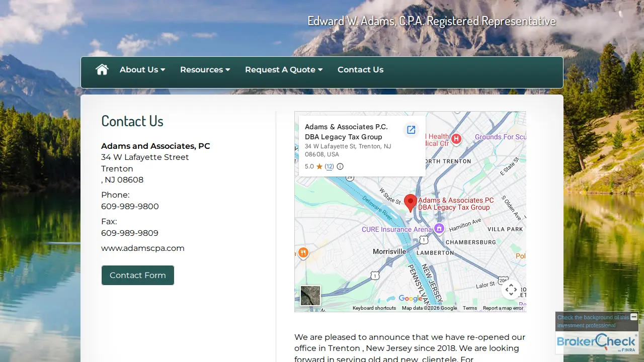Open the 12 reviews link
Viewport: 644px width, 362px height.
[x=329, y=166]
